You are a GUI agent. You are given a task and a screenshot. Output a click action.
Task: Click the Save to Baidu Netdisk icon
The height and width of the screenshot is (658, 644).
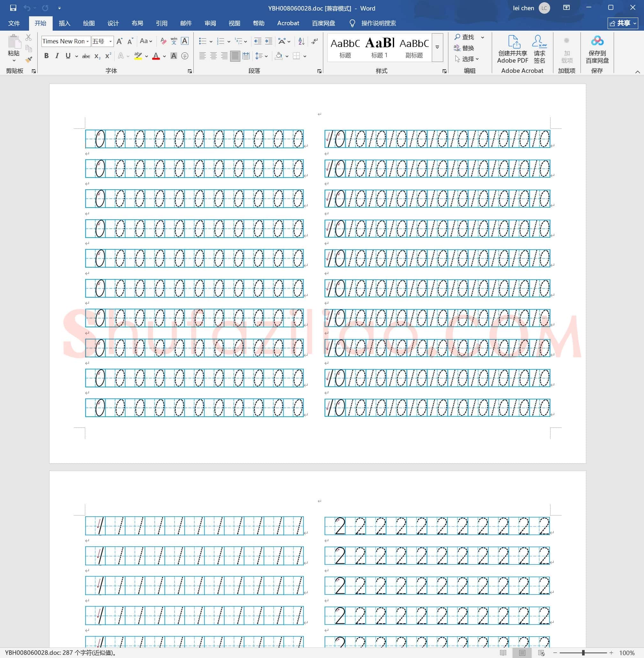point(597,41)
